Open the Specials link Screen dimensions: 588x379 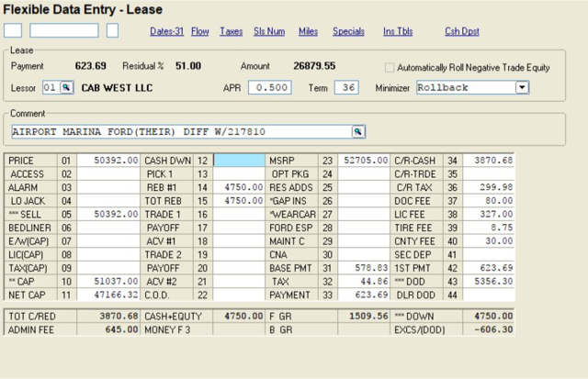pos(348,31)
